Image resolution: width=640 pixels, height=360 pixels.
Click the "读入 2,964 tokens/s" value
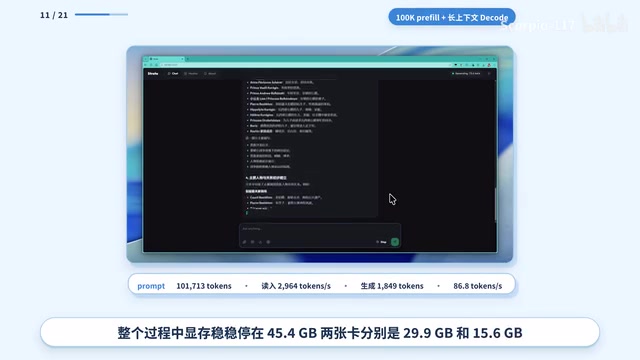pyautogui.click(x=296, y=286)
